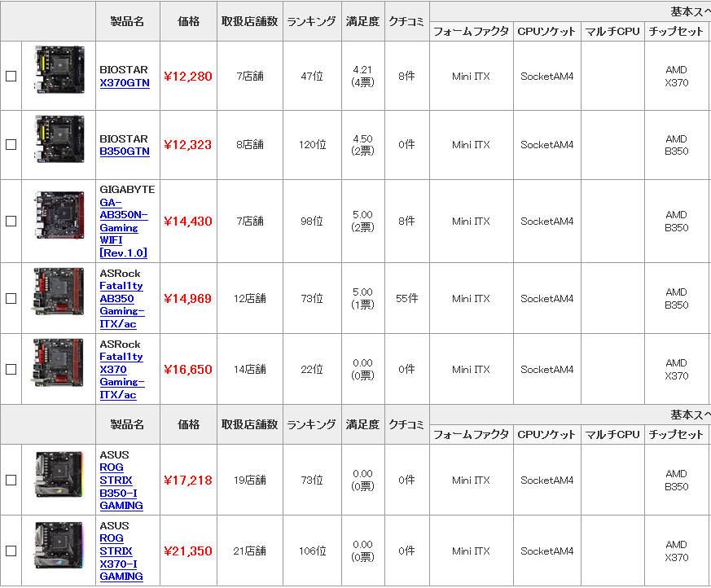This screenshot has height=588, width=711.
Task: Click the top チップセット column header
Action: pos(676,31)
